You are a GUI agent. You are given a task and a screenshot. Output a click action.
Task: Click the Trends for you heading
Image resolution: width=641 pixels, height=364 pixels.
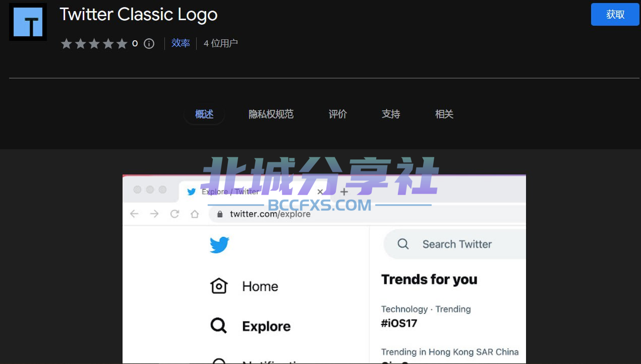point(429,279)
